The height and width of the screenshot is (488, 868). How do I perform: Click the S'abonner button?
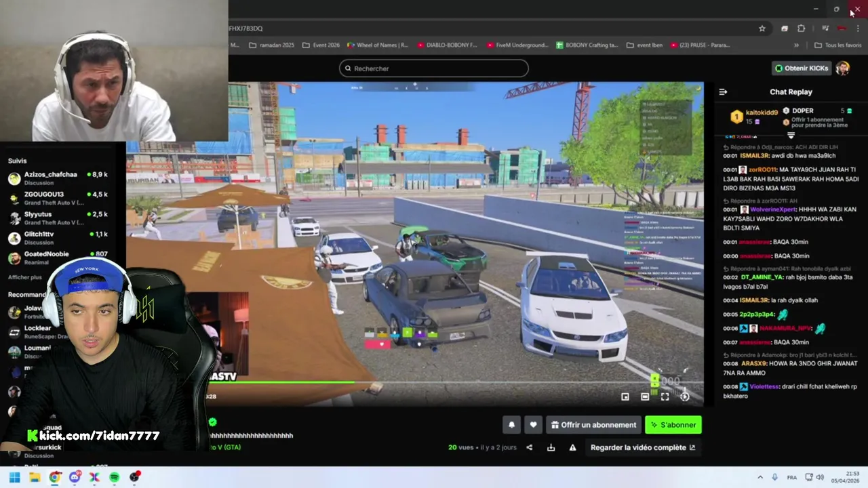[673, 425]
